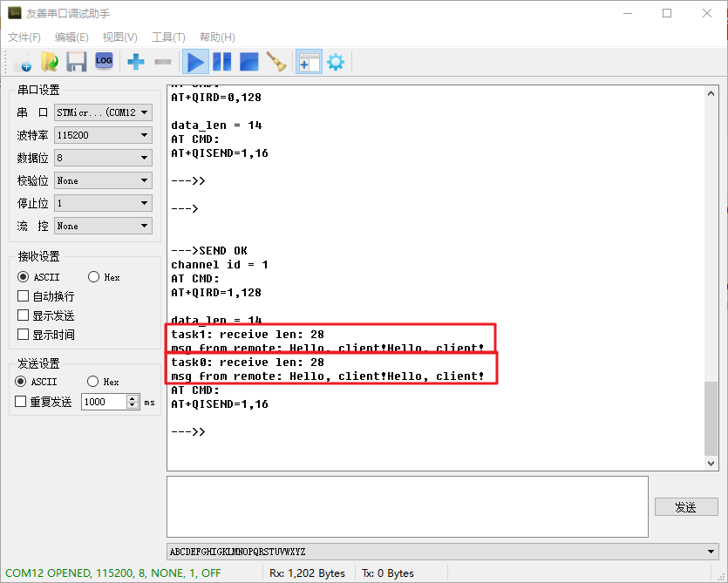This screenshot has width=728, height=583.
Task: Close the 友善串口调试助手 window
Action: (707, 13)
